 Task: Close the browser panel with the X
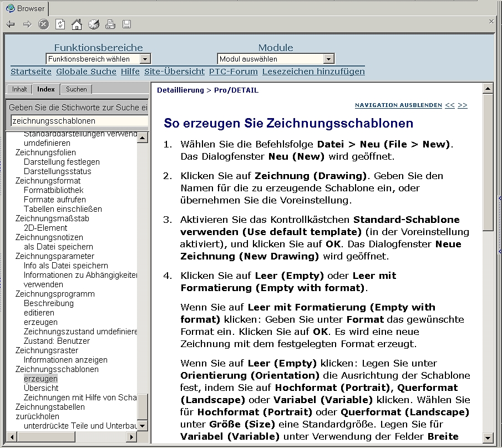(491, 22)
